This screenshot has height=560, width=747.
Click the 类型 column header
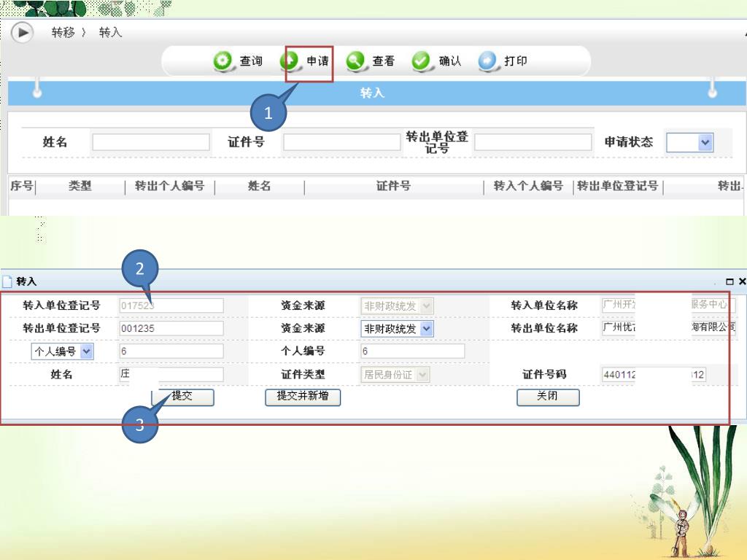tap(80, 186)
